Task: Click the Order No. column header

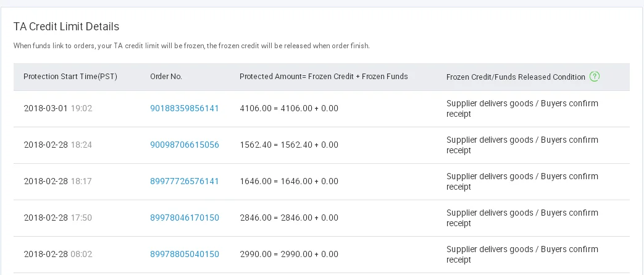Action: coord(166,77)
